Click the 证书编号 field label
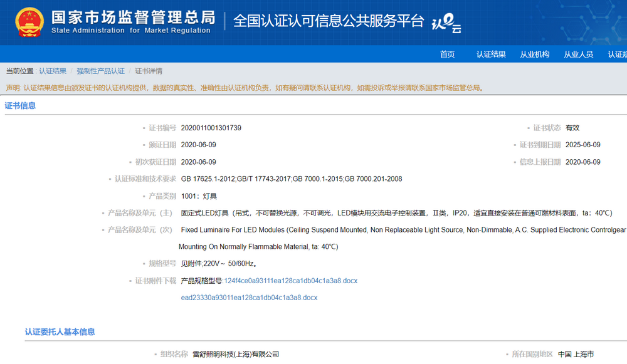627x364 pixels. click(x=162, y=128)
